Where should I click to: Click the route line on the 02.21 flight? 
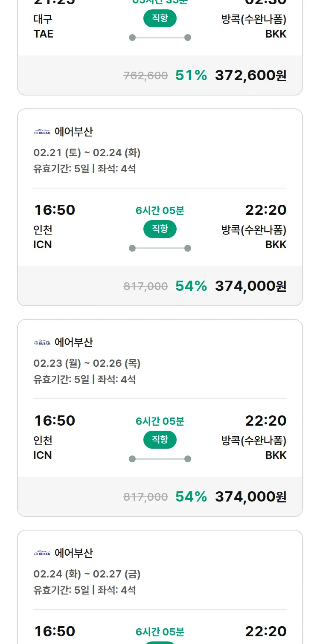point(160,248)
